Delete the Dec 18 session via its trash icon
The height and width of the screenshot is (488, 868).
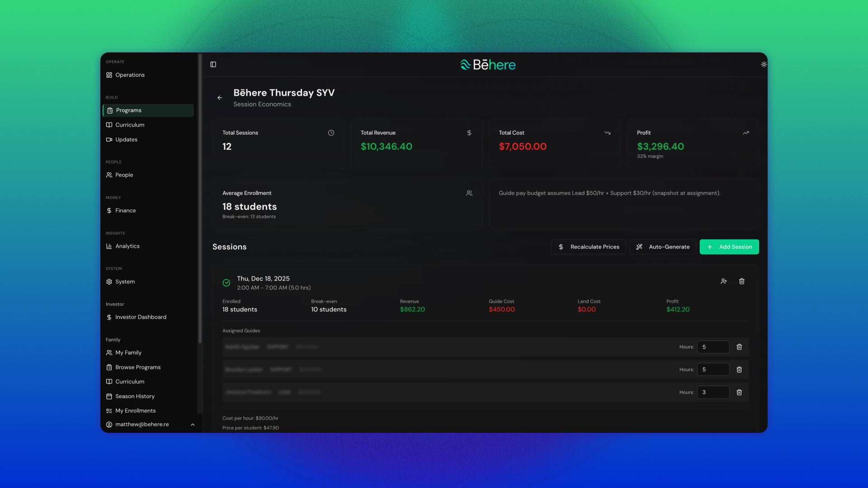[x=741, y=281]
